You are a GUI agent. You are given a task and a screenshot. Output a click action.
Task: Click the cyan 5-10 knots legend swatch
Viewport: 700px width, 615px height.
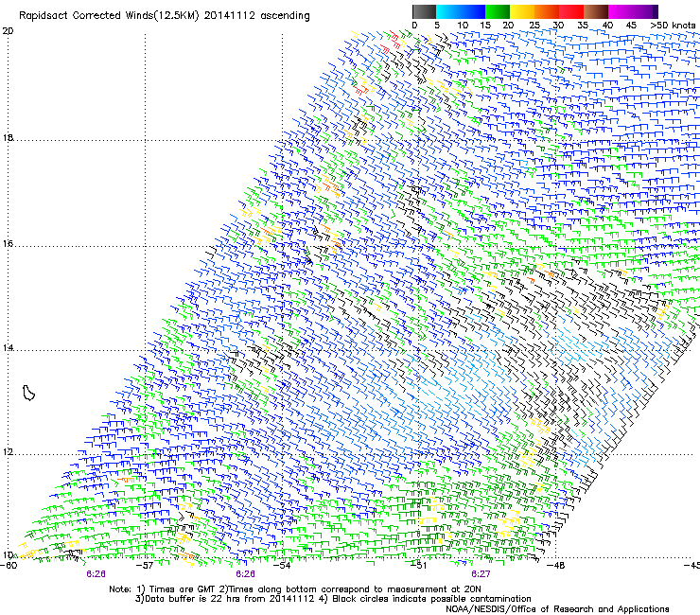coord(448,11)
